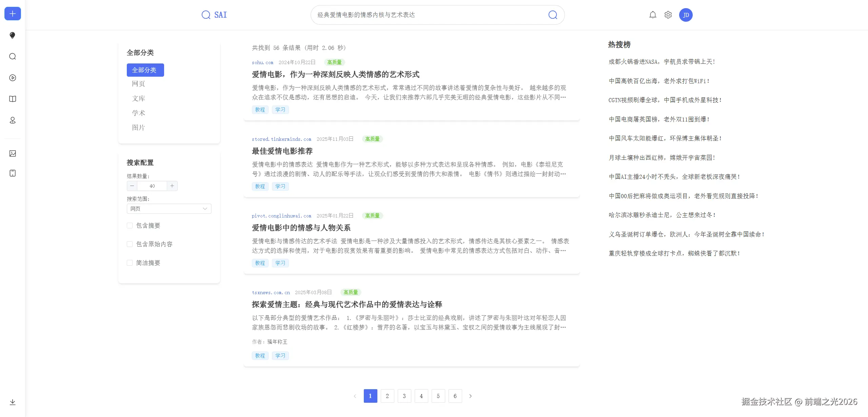Select the 学术 category
The image size is (868, 417).
138,113
